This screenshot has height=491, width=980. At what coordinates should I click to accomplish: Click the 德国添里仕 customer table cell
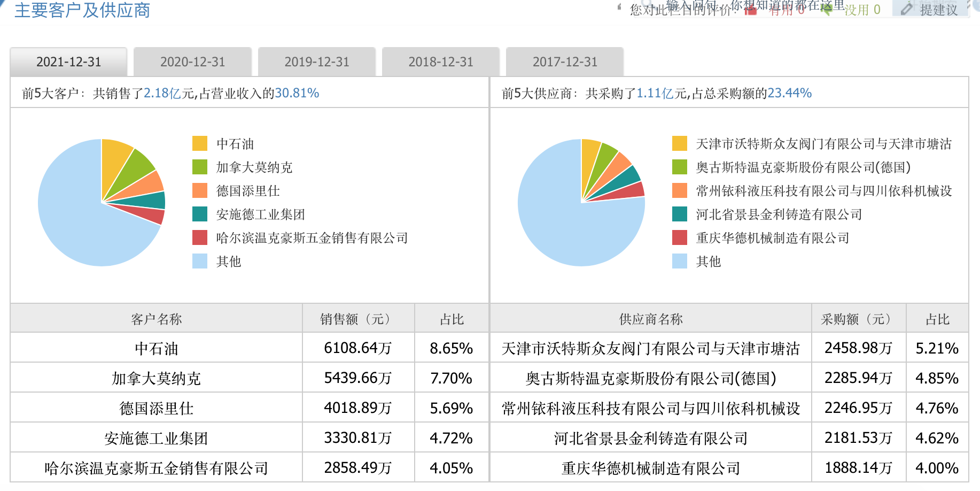click(157, 408)
